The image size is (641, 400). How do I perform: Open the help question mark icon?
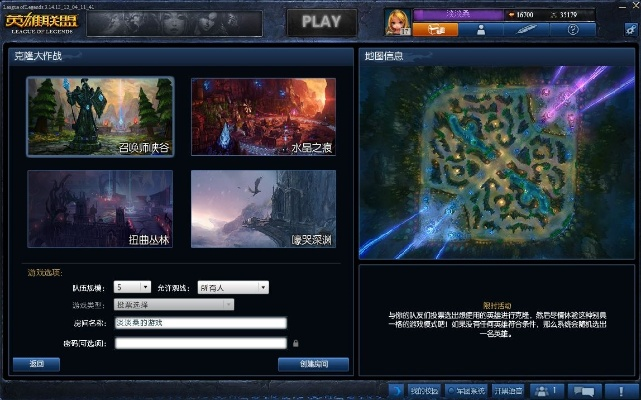coord(573,30)
